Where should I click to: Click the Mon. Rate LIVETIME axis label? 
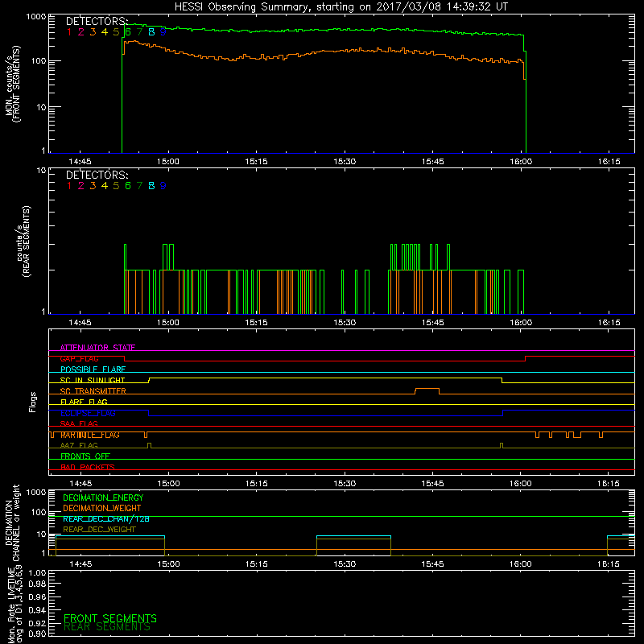pyautogui.click(x=15, y=605)
